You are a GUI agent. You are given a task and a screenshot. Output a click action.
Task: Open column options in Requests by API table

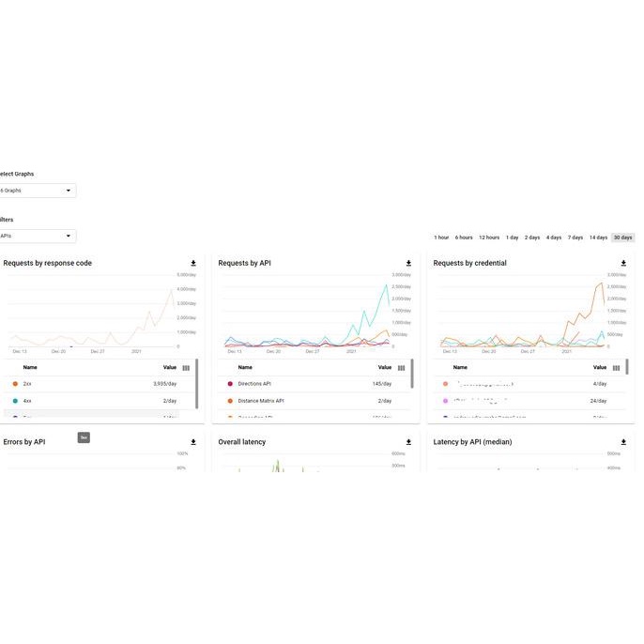[x=401, y=368]
